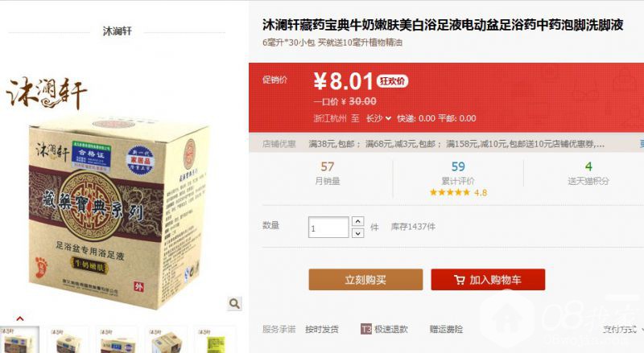Viewport: 644px width, 353px height.
Task: Select the third product thumbnail
Action: [117, 340]
